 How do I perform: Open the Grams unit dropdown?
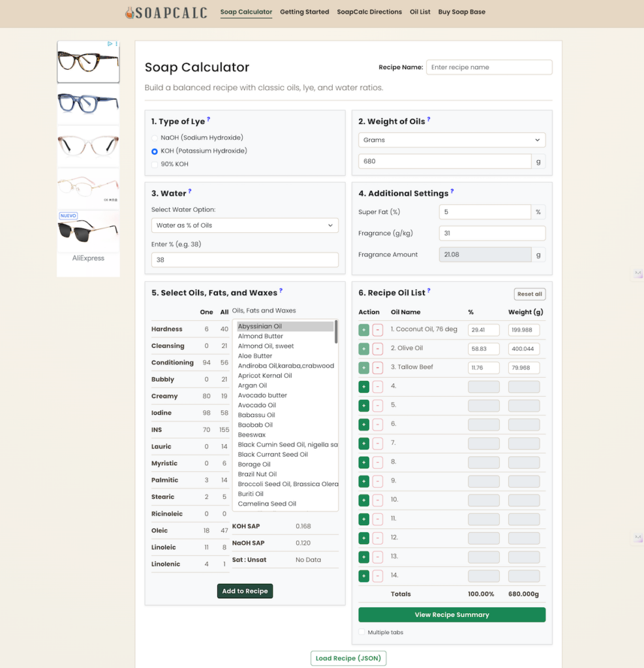tap(452, 140)
